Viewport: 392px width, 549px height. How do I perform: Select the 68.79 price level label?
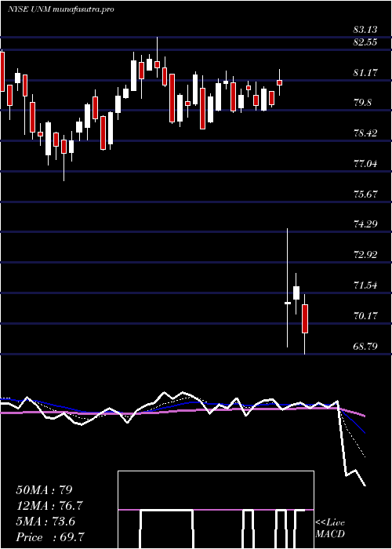365,347
